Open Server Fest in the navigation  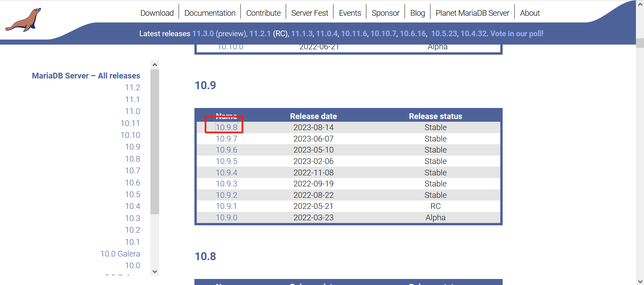[310, 13]
